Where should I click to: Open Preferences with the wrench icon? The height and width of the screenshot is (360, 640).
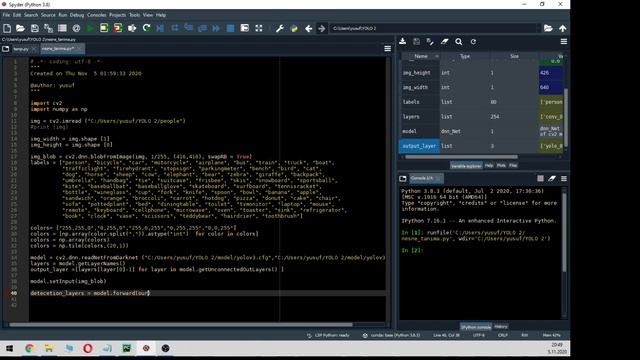coord(280,28)
